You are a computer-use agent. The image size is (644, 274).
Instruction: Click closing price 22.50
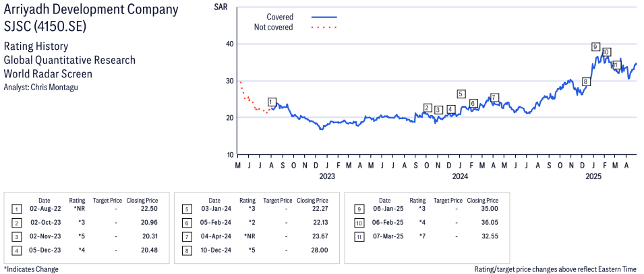coord(150,209)
